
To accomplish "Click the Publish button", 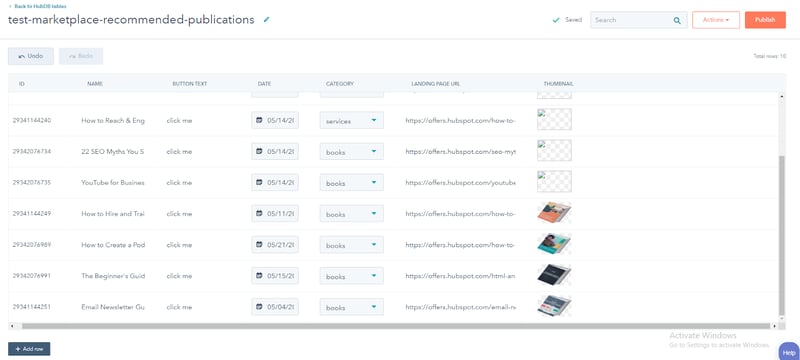I will point(765,20).
